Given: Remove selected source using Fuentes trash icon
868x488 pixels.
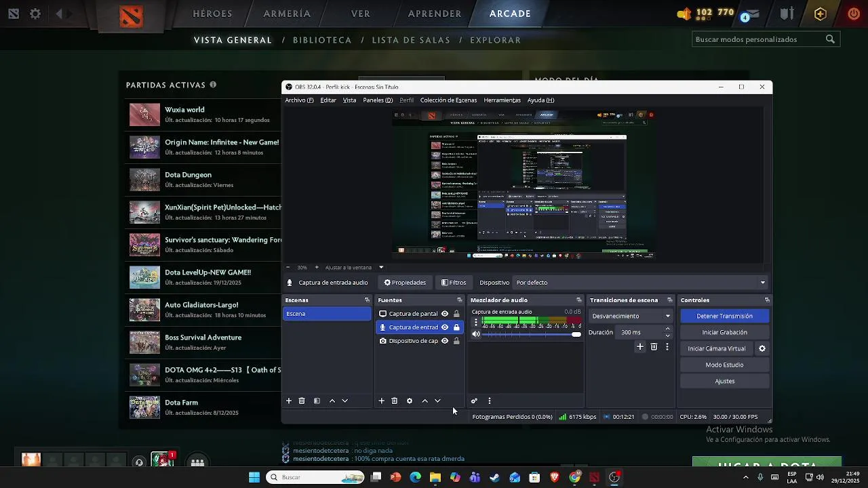Looking at the screenshot, I should point(394,401).
